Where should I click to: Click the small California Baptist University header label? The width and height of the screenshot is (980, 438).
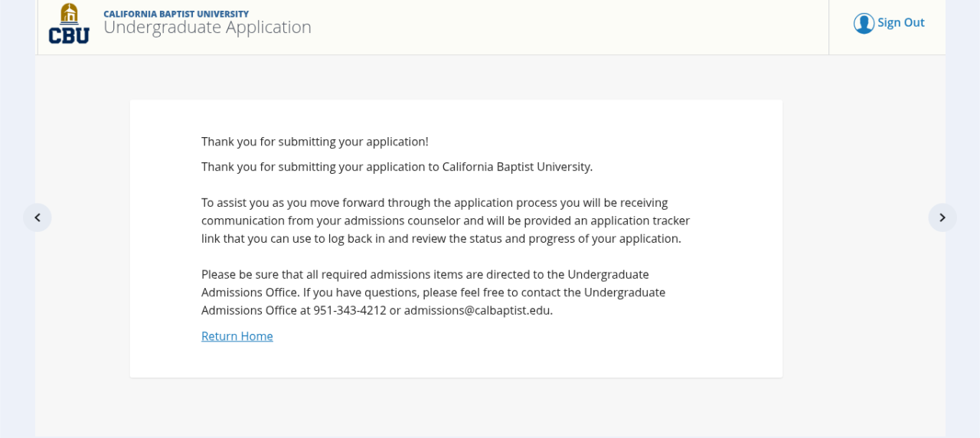176,14
